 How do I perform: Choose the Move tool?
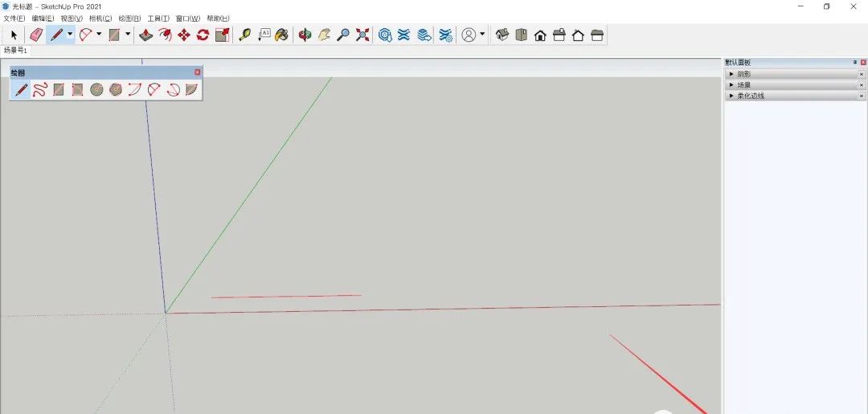[184, 35]
